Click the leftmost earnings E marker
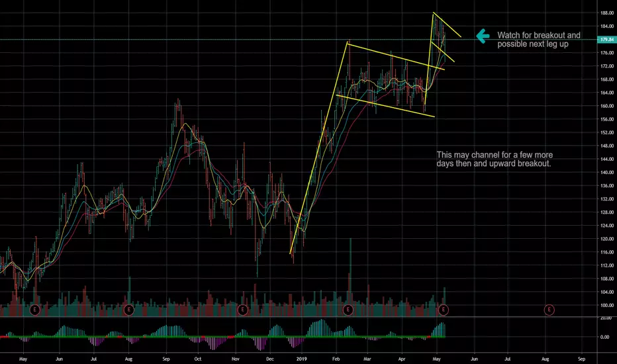Screen dimensions: 617x364 35,310
